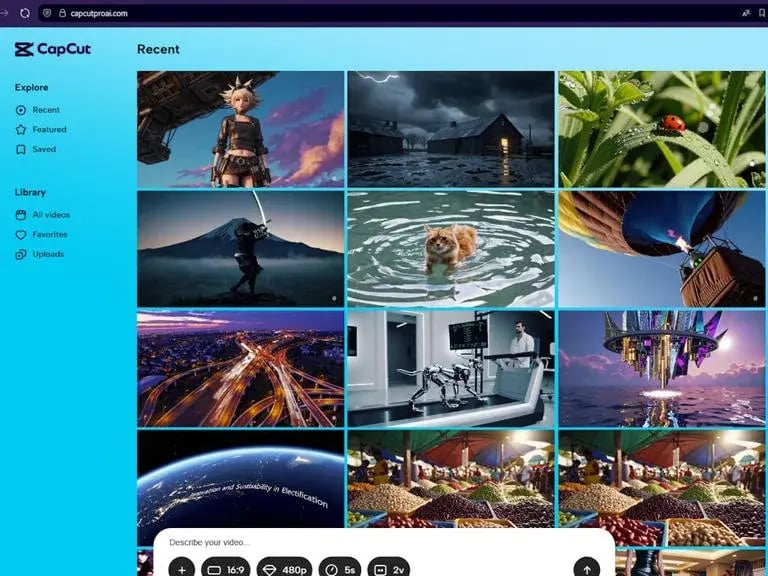Click the shield icon in the address bar
The image size is (768, 576).
(47, 13)
